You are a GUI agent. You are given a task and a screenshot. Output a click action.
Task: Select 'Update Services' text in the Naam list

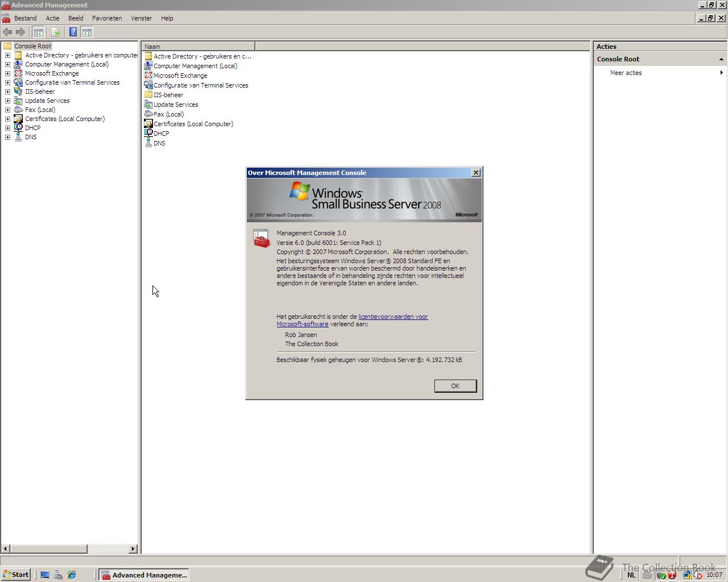pos(176,105)
